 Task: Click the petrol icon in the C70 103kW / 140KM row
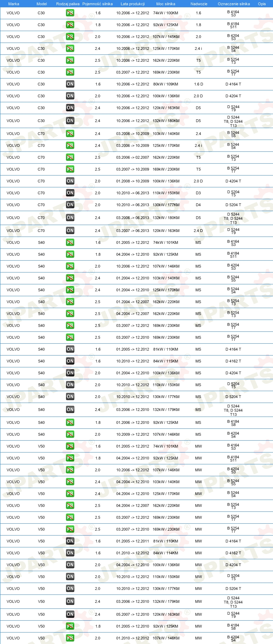tap(70, 134)
